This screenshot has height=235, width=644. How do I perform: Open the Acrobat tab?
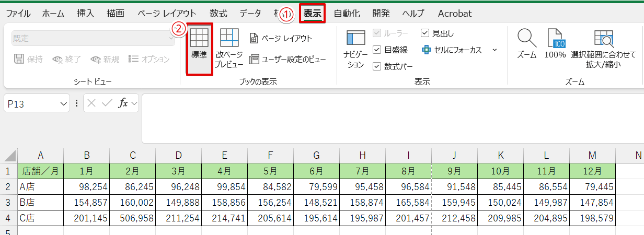pyautogui.click(x=455, y=14)
